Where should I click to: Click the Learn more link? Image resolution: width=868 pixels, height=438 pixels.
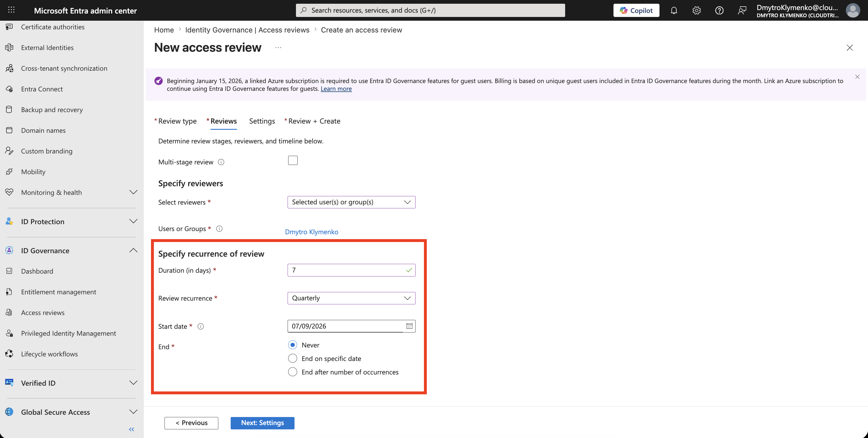[x=336, y=89]
